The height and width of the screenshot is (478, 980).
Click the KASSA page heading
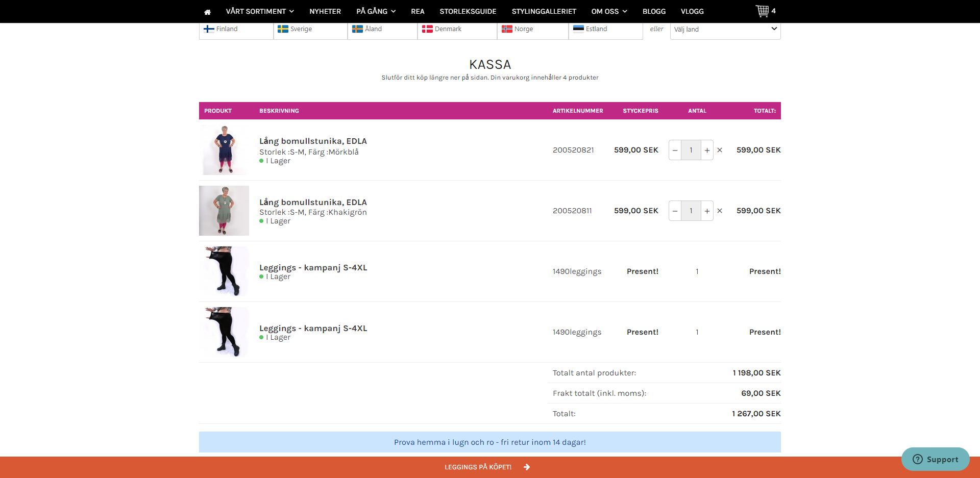pos(490,65)
